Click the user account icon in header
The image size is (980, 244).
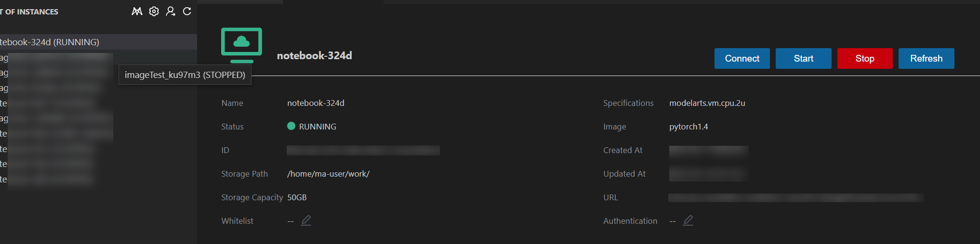[x=171, y=12]
